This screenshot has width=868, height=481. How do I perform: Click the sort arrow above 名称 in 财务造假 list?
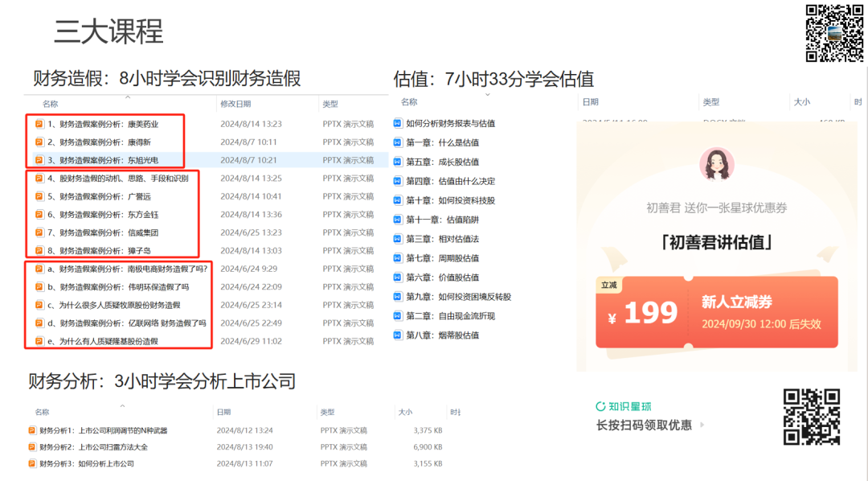tap(128, 97)
